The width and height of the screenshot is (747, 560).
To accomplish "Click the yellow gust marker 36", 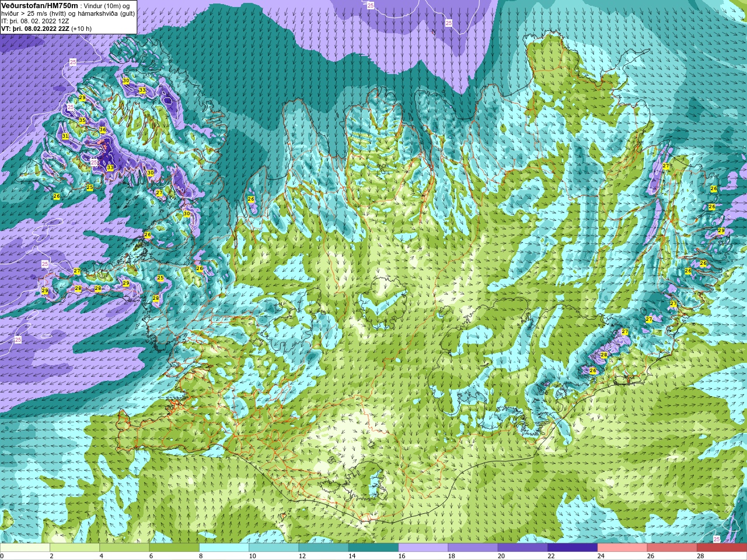I will 103,129.
